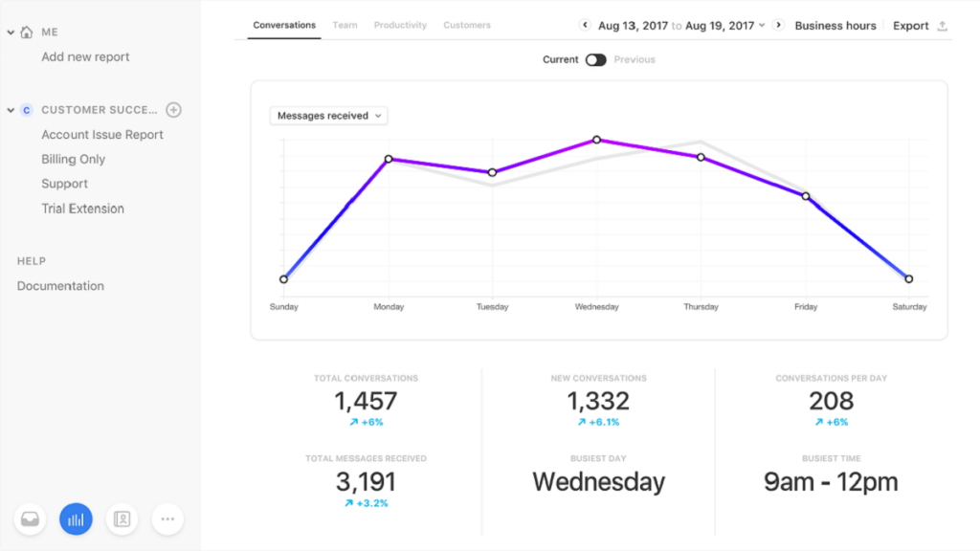Viewport: 980px width, 551px height.
Task: Open the Contacts address book icon
Action: pyautogui.click(x=122, y=518)
